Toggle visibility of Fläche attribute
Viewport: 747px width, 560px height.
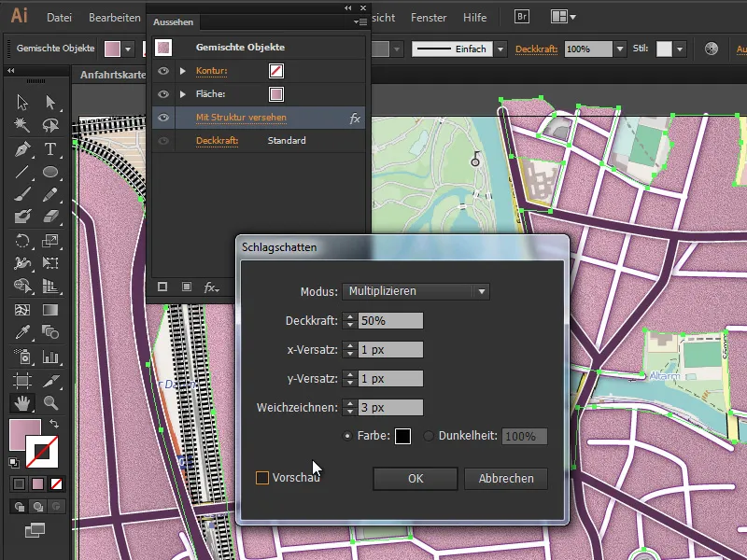tap(163, 94)
